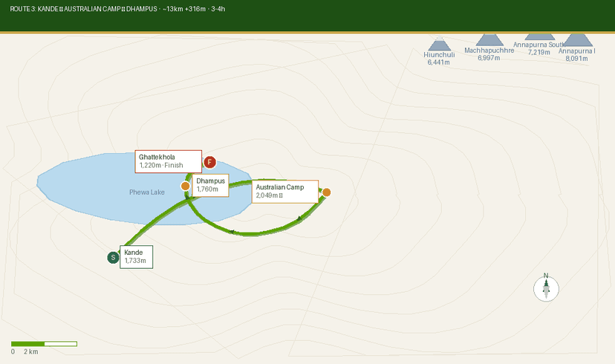Screen dimensions: 615x364
Task: Click the Annapurna South mountain icon
Action: click(539, 36)
